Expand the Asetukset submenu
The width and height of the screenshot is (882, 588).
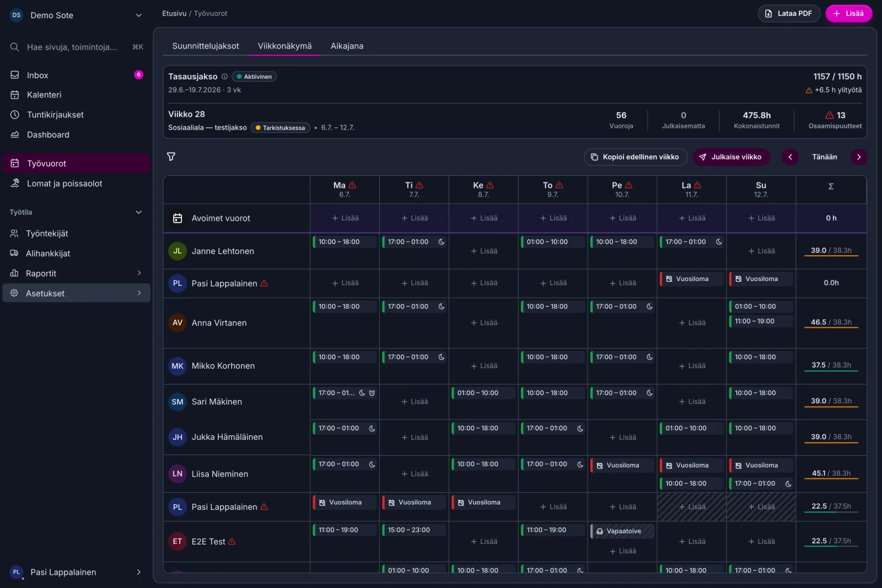tap(139, 293)
